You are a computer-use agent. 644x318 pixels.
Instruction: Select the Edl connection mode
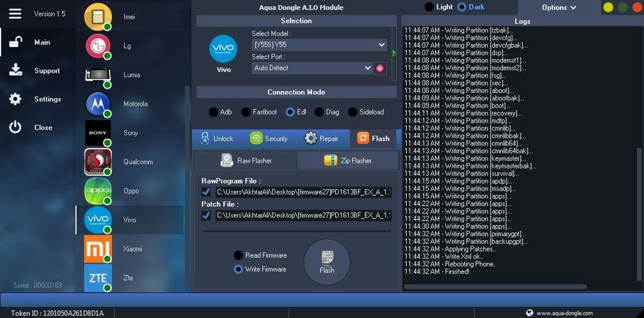click(296, 112)
